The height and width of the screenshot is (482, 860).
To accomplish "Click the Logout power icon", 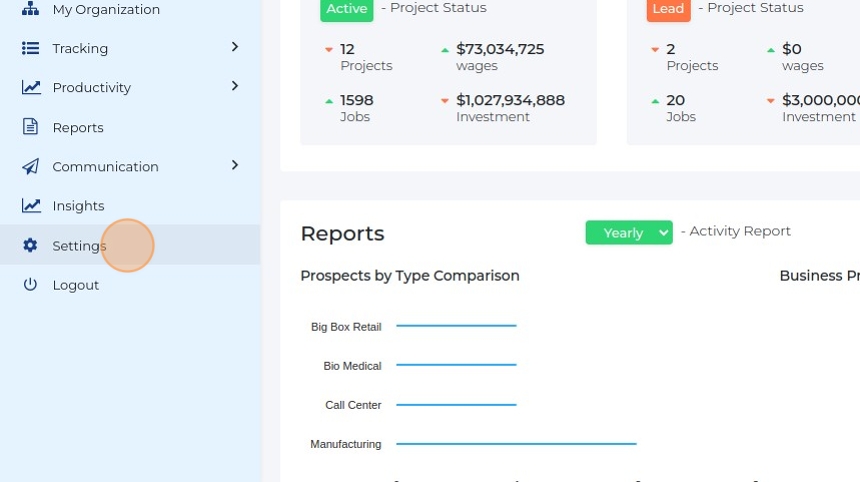I will pos(30,284).
